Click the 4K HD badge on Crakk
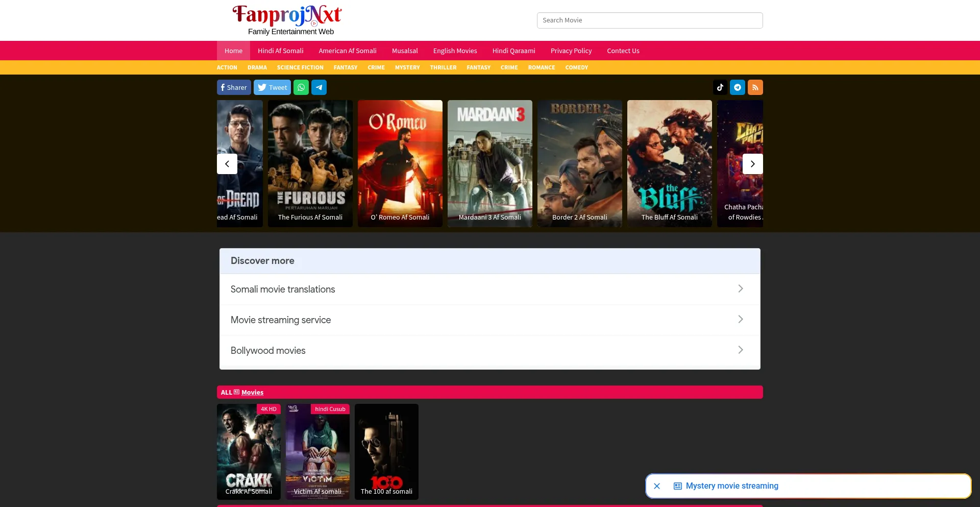Viewport: 980px width, 507px height. (x=268, y=409)
